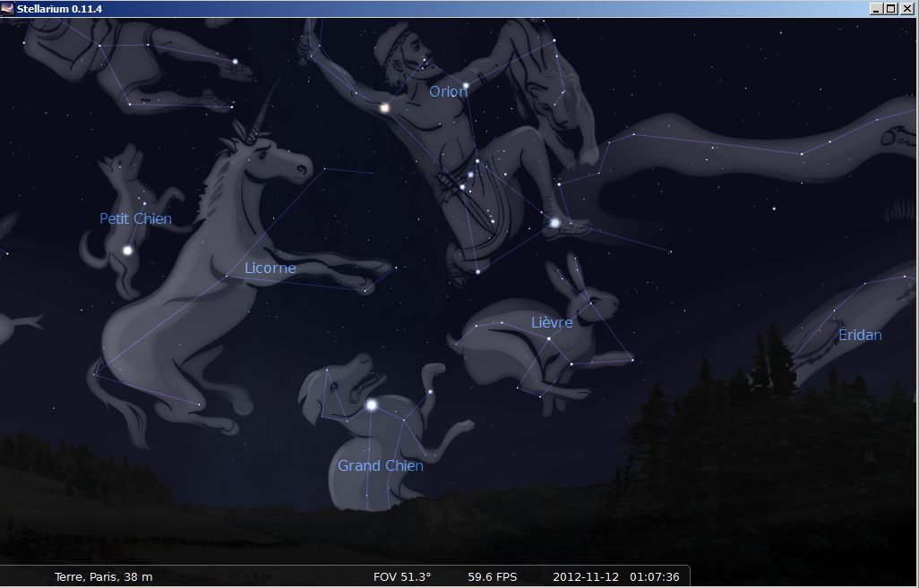This screenshot has width=919, height=588.
Task: Select the Éridan constellation label
Action: point(860,335)
